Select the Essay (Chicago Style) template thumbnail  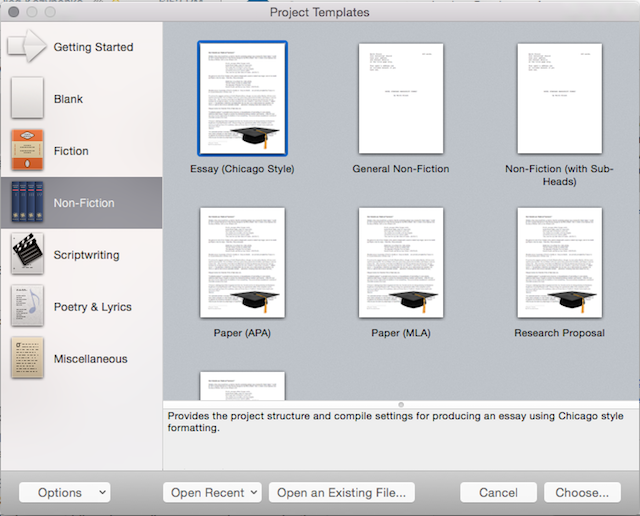(242, 98)
